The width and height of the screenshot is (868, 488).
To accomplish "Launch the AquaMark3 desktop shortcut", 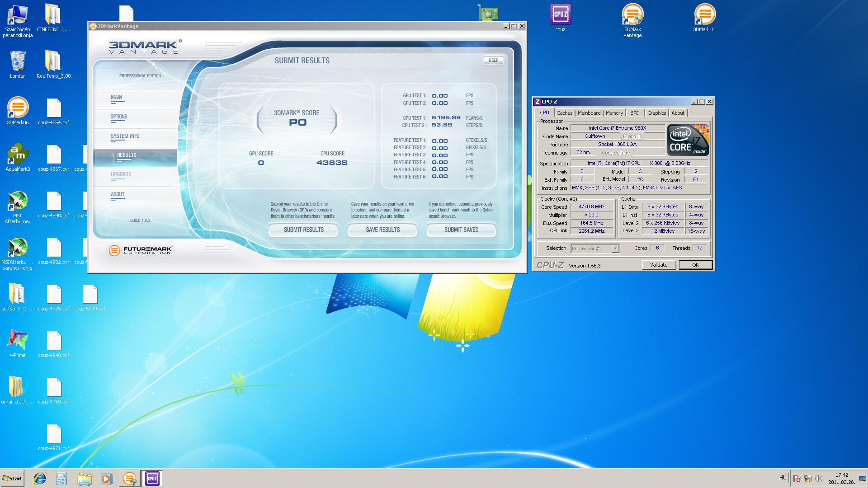I will pos(18,158).
